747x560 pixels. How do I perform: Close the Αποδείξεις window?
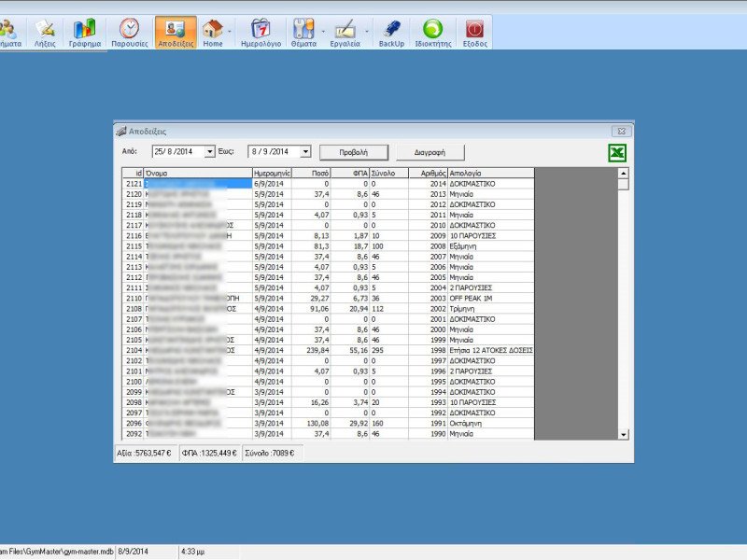click(621, 131)
